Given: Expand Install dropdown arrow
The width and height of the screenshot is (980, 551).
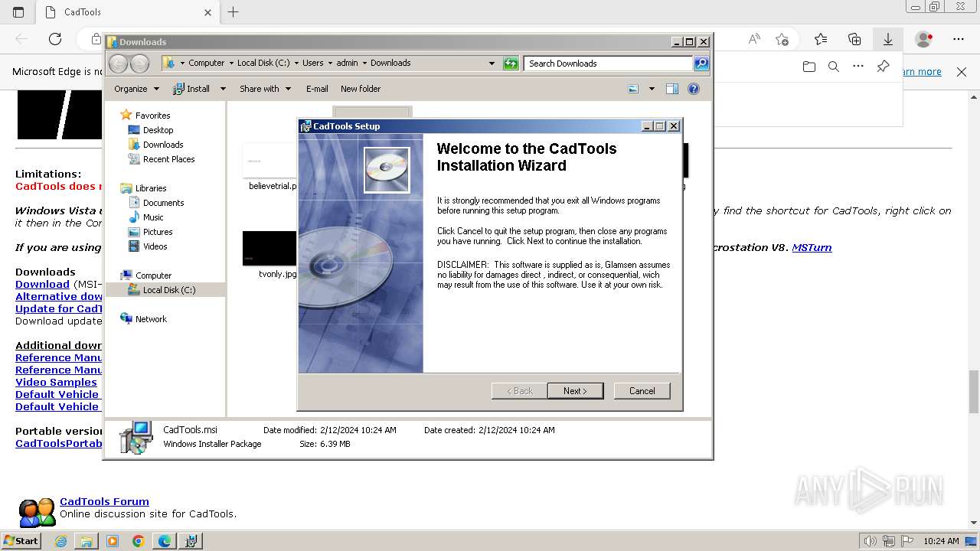Looking at the screenshot, I should 223,89.
